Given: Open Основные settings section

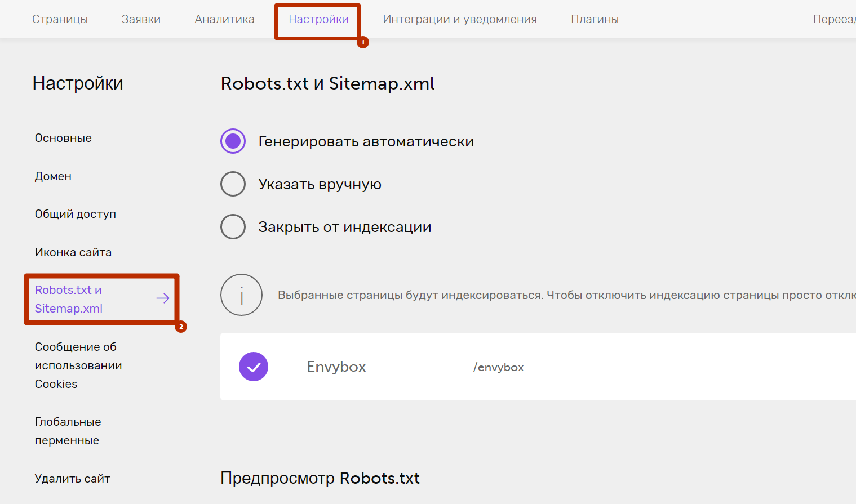Looking at the screenshot, I should click(x=63, y=138).
